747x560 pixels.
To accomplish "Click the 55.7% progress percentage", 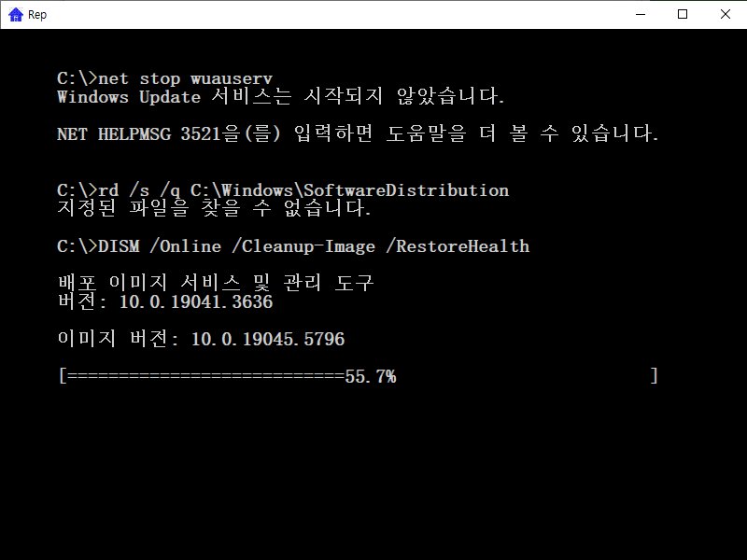I will click(370, 376).
